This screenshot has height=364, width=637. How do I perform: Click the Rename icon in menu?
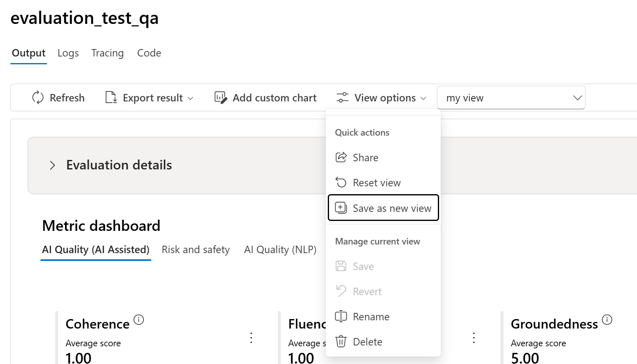(x=341, y=317)
